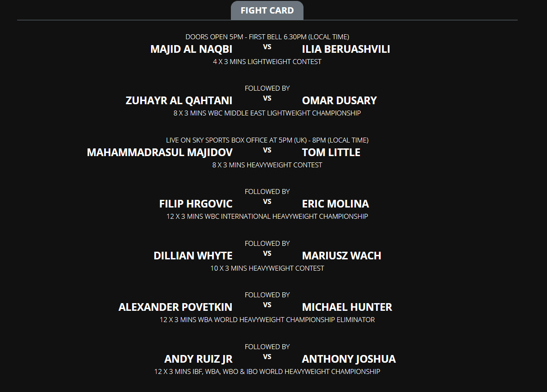Screen dimensions: 547x392
Task: Click on Omar Dusary's name
Action: 339,101
